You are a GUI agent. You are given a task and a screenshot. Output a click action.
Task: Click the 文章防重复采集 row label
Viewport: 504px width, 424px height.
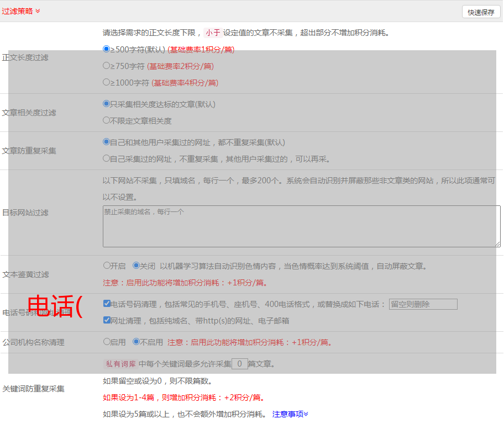coord(29,151)
